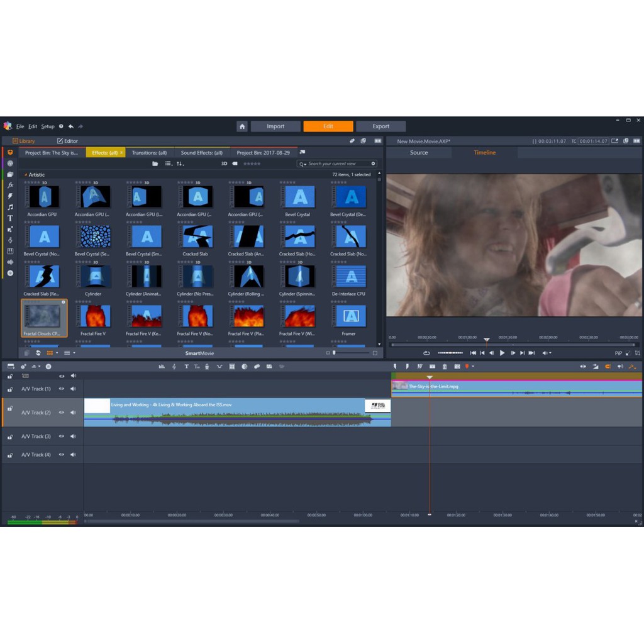Click the SmartMovie button
The width and height of the screenshot is (644, 644).
click(199, 353)
